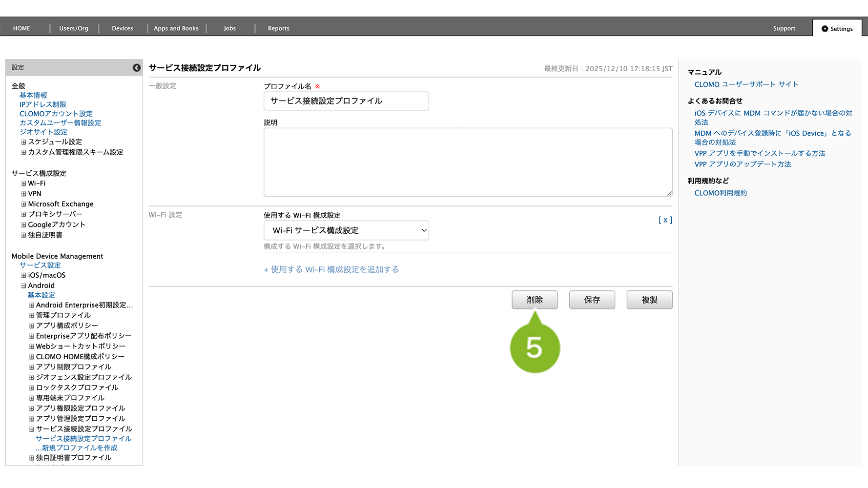This screenshot has width=868, height=488.
Task: Click the 複製 duplicate button
Action: point(649,300)
